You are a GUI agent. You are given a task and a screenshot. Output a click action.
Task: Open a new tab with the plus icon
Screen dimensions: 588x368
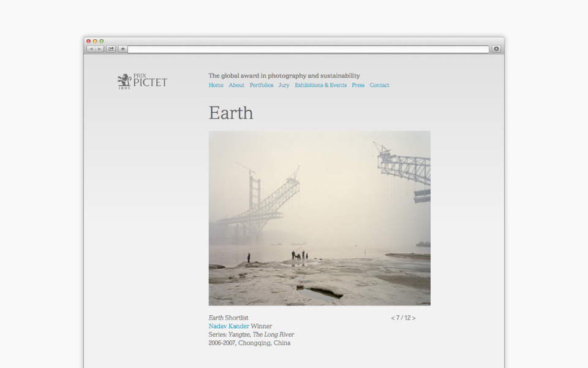[123, 48]
